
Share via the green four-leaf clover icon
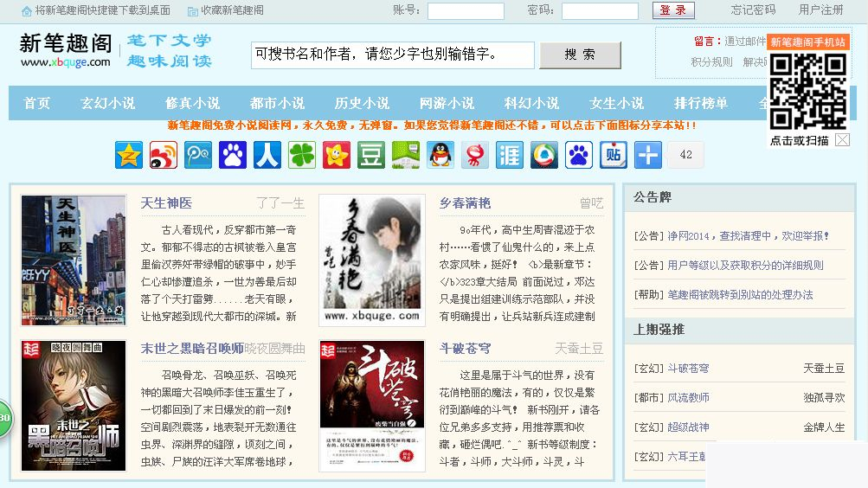(x=302, y=155)
